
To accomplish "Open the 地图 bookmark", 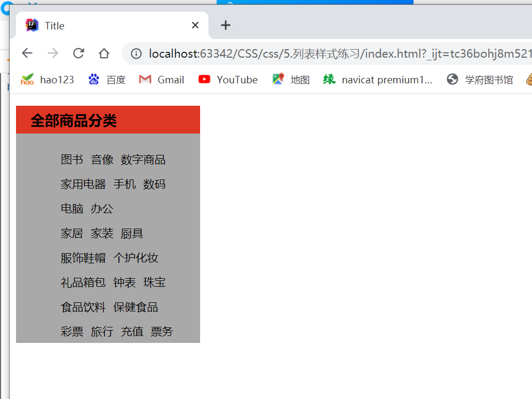I will click(291, 80).
